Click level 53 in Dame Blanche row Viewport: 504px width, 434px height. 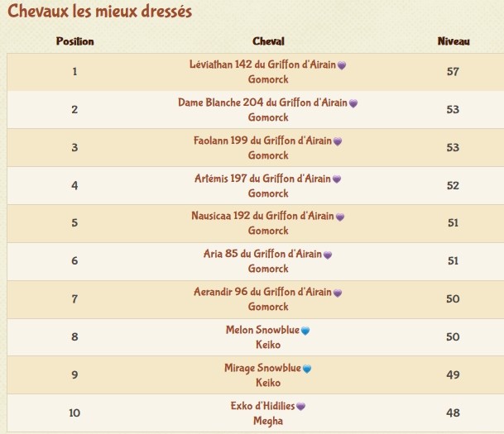click(x=453, y=109)
